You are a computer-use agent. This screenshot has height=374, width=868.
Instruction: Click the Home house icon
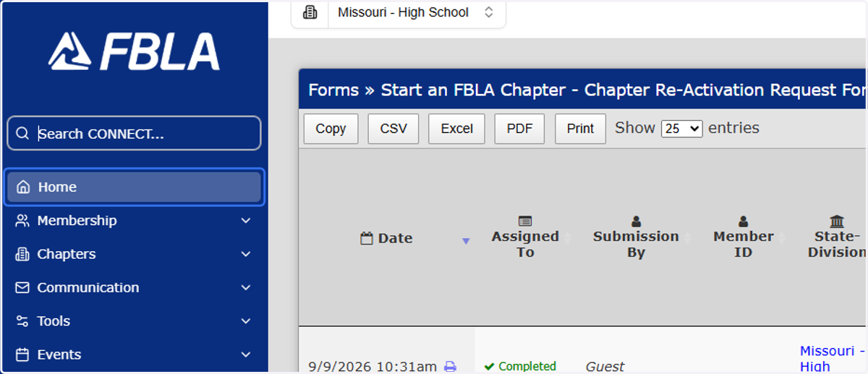click(x=23, y=187)
